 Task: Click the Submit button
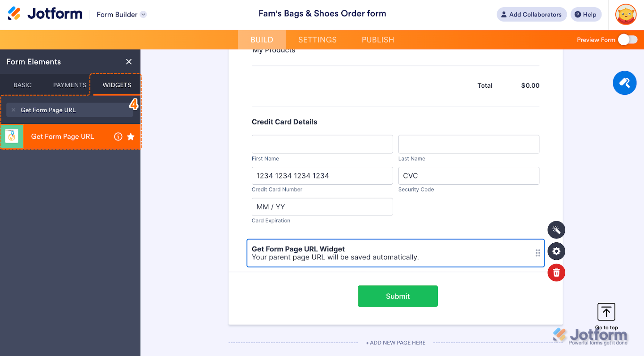pos(398,296)
